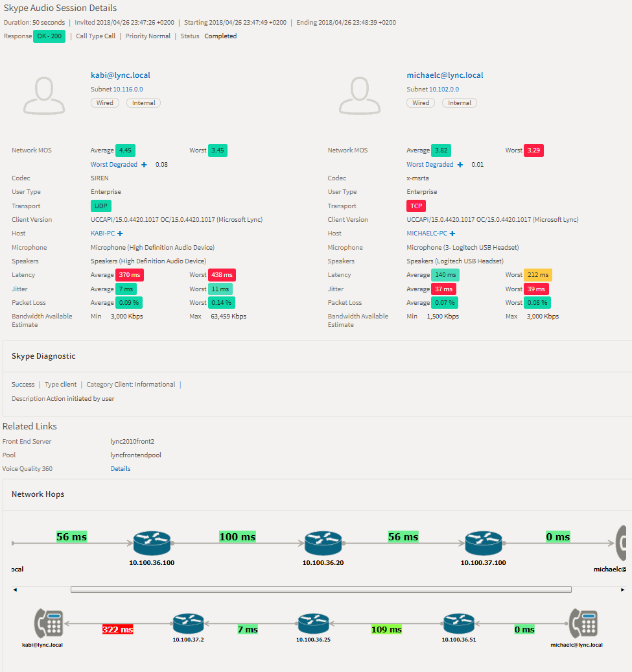Open subnet 10.116.0.0 link
Screen dimensions: 632x672
[x=128, y=89]
